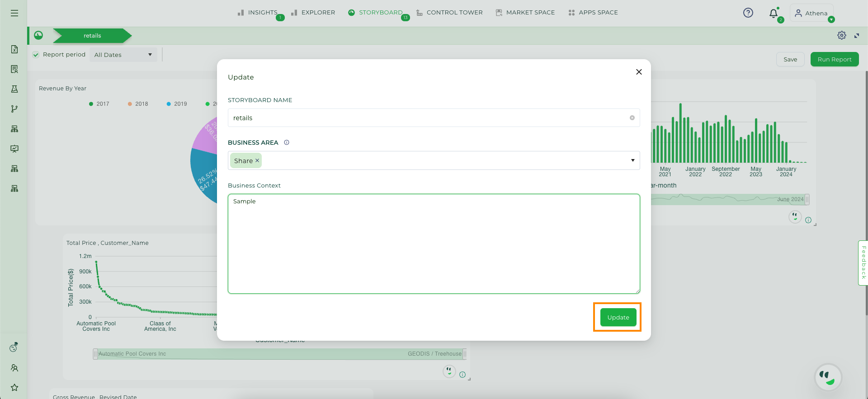The width and height of the screenshot is (868, 399).
Task: Click Save button
Action: 790,59
